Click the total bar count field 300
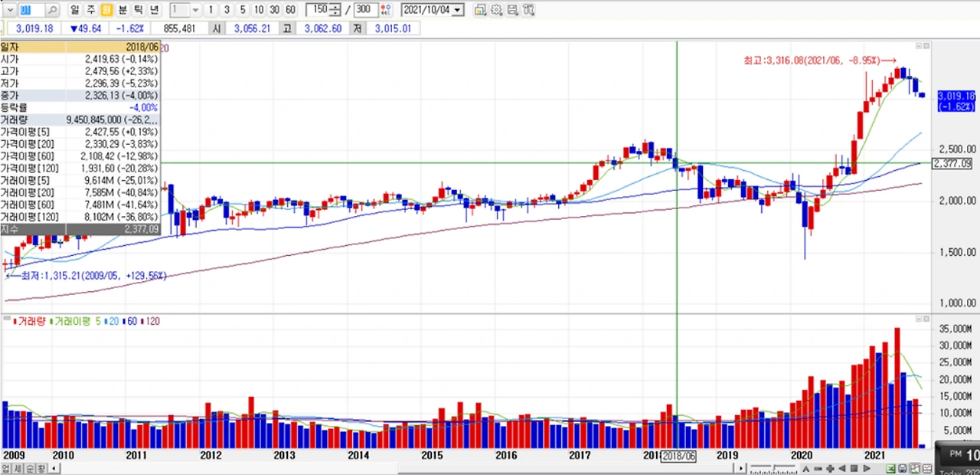The width and height of the screenshot is (980, 475). [365, 9]
